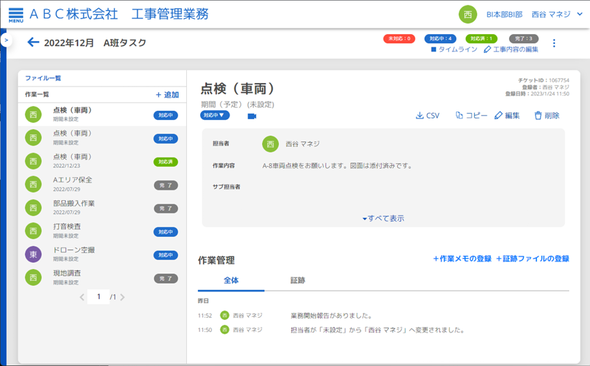
Task: Open the 対応中▼ status dropdown
Action: point(214,115)
